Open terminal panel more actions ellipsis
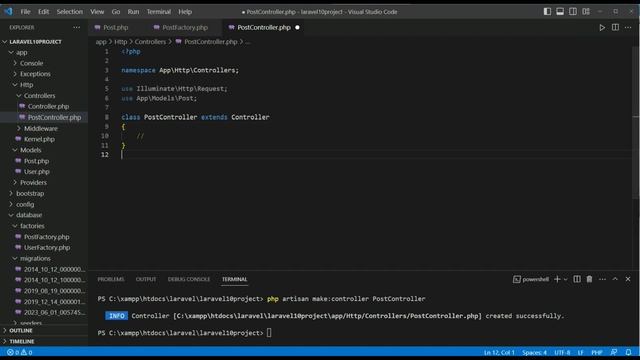Viewport: 640px width, 360px height. pyautogui.click(x=602, y=279)
